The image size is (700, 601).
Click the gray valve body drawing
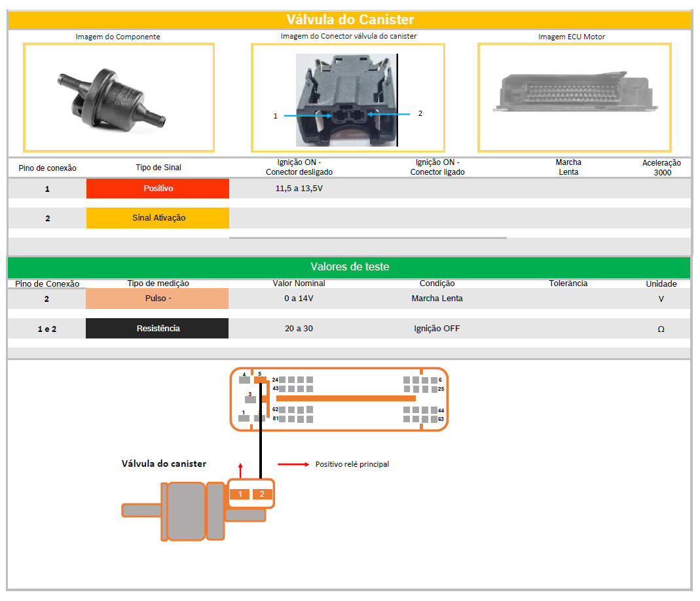(x=186, y=511)
